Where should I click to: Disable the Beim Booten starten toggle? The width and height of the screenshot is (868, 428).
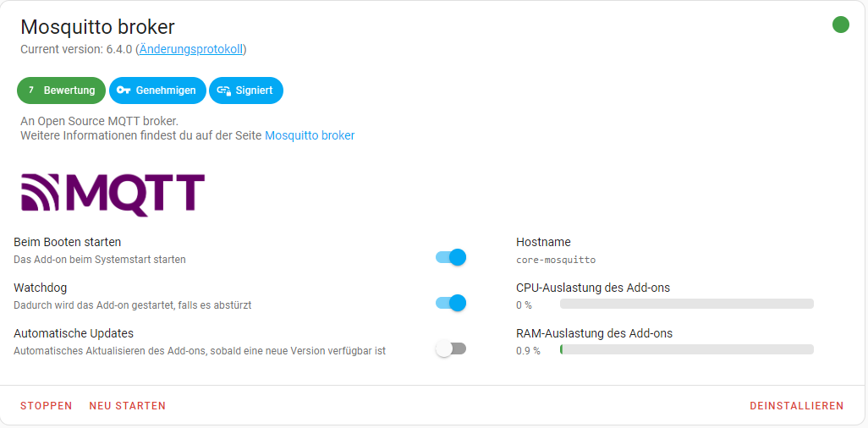[x=451, y=257]
